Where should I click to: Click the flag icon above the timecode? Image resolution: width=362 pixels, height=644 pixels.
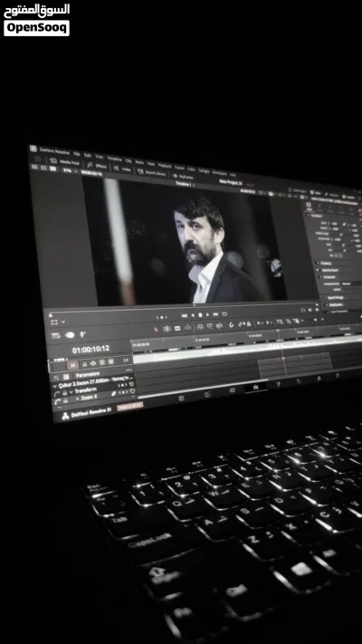point(83,334)
